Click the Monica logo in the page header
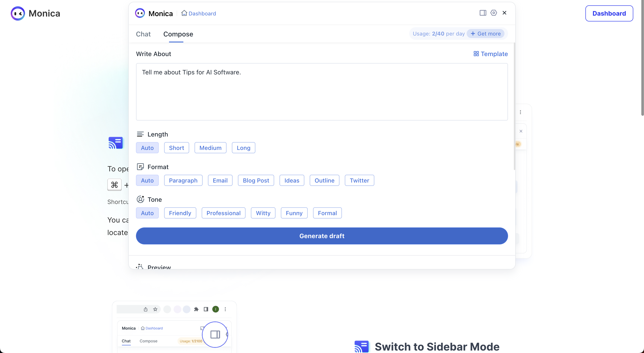The image size is (644, 353). 35,13
